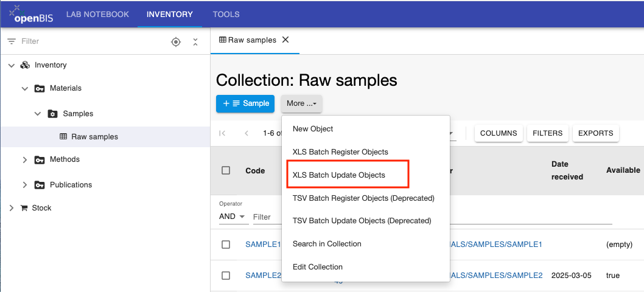644x292 pixels.
Task: Go to first page of table
Action: pos(222,133)
